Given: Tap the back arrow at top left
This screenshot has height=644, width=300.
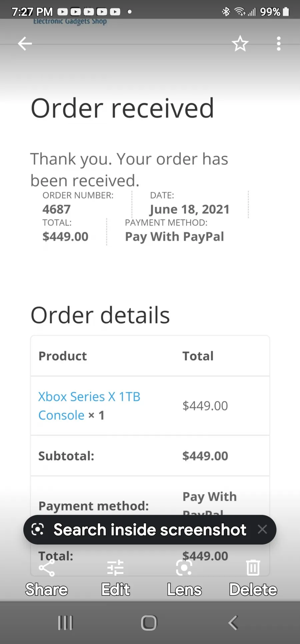Looking at the screenshot, I should coord(25,44).
